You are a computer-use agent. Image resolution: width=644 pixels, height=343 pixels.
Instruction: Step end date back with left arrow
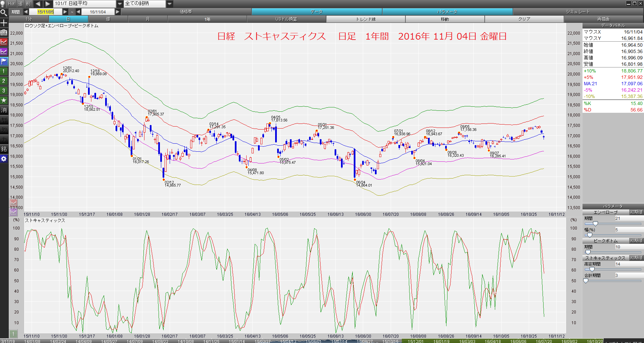(x=78, y=12)
